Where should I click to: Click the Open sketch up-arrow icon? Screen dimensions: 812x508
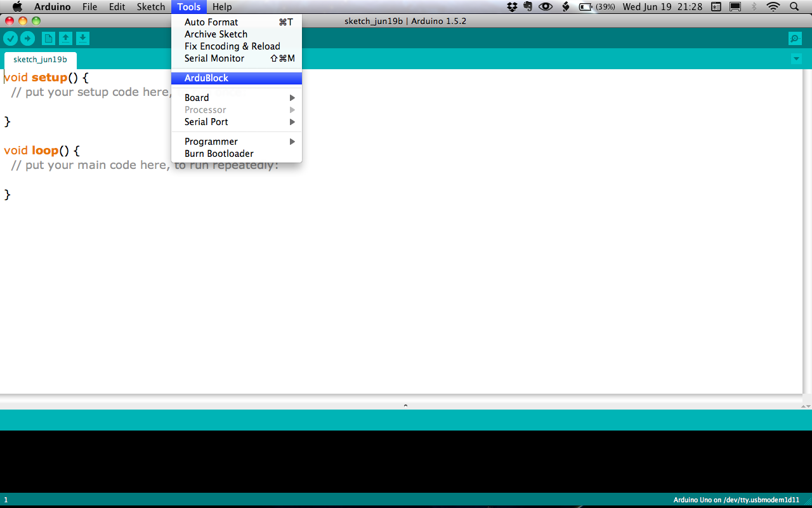click(x=65, y=39)
